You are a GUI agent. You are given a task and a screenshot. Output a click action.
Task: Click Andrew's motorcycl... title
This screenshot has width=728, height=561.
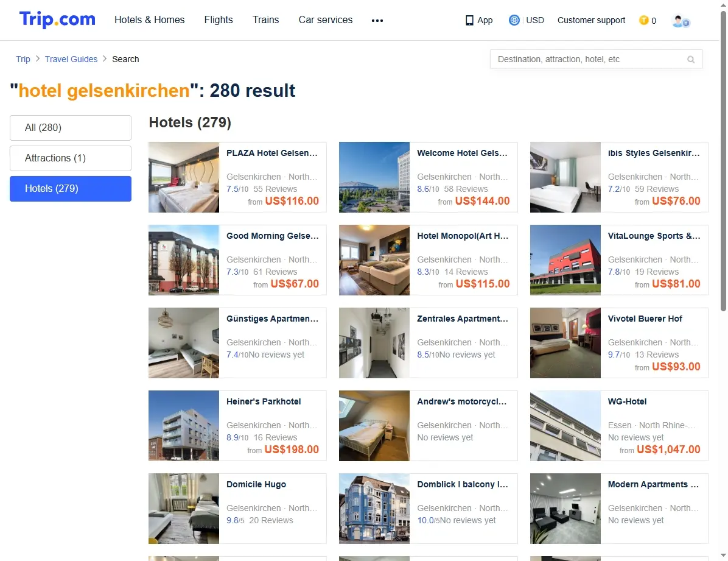coord(461,401)
